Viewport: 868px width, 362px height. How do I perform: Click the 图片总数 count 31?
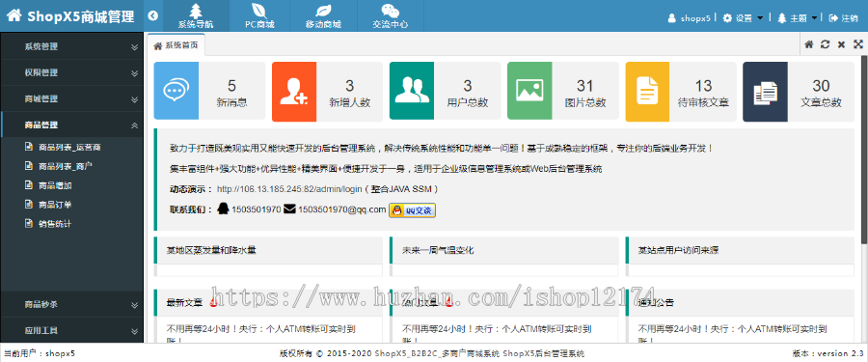(585, 85)
